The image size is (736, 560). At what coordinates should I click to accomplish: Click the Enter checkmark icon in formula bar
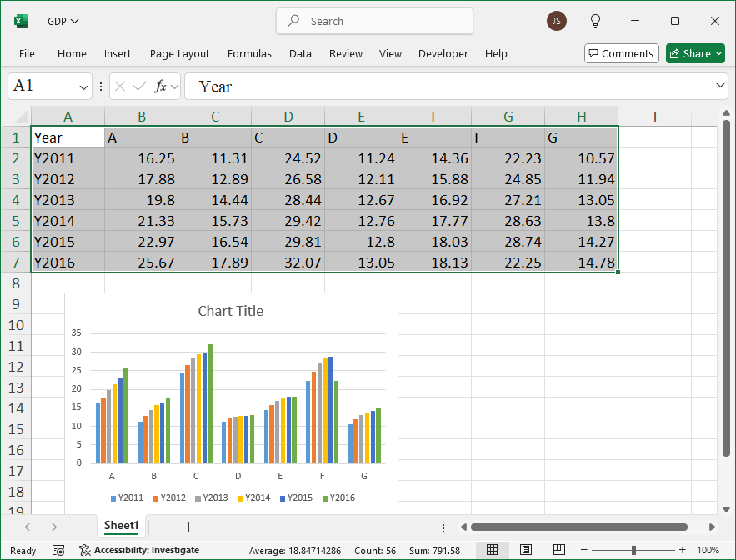pyautogui.click(x=141, y=86)
